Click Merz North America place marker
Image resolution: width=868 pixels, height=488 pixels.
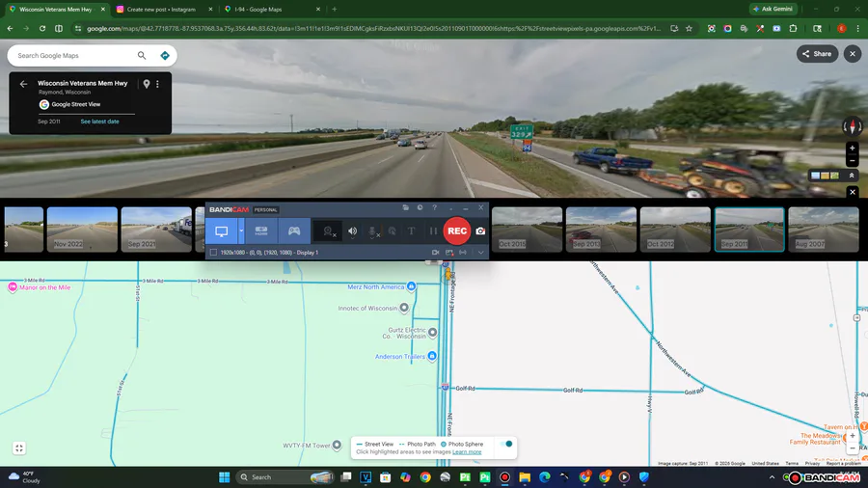point(411,286)
